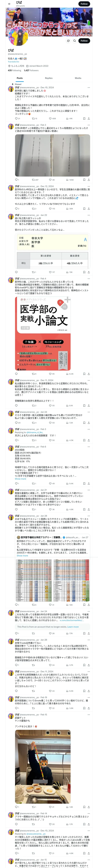This screenshot has width=98, height=868.
Task: Open more menu on Dec 12, 2024 post
Action: [89, 186]
